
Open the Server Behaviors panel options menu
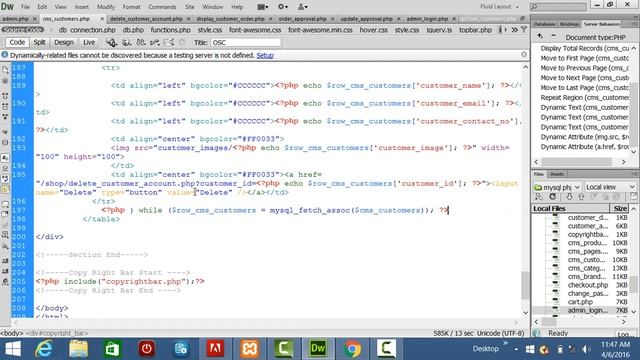635,24
